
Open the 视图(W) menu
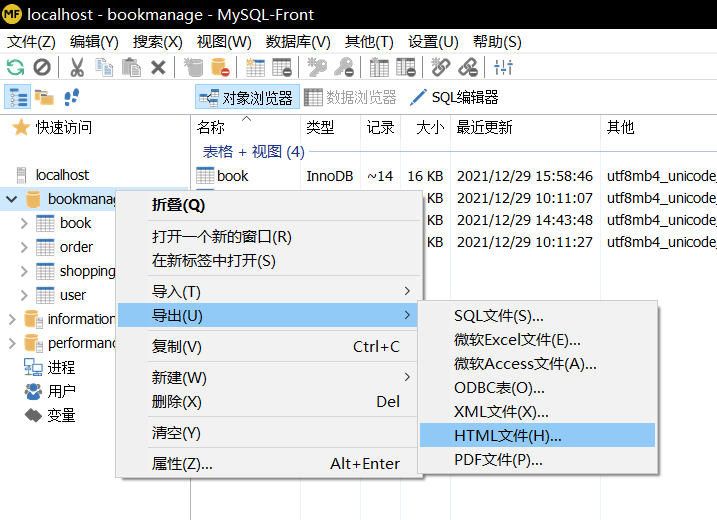click(x=224, y=42)
